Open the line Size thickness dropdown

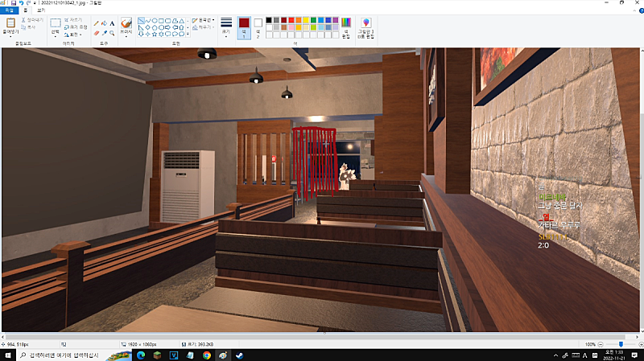226,26
